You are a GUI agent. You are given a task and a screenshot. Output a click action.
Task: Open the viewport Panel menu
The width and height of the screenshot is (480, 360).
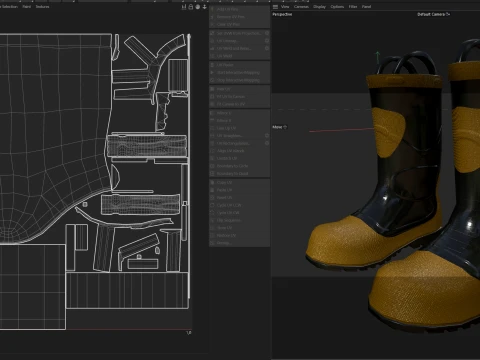point(366,7)
